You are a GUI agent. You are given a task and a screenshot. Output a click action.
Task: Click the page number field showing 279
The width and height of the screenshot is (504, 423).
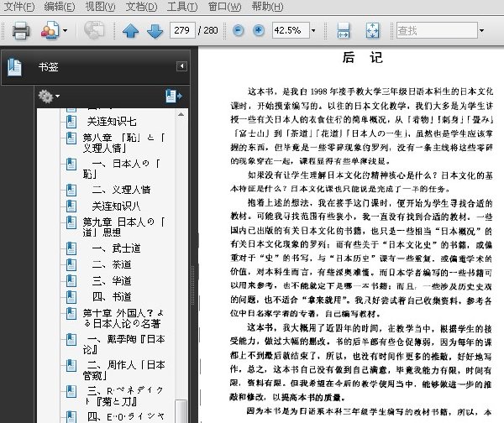[x=182, y=30]
